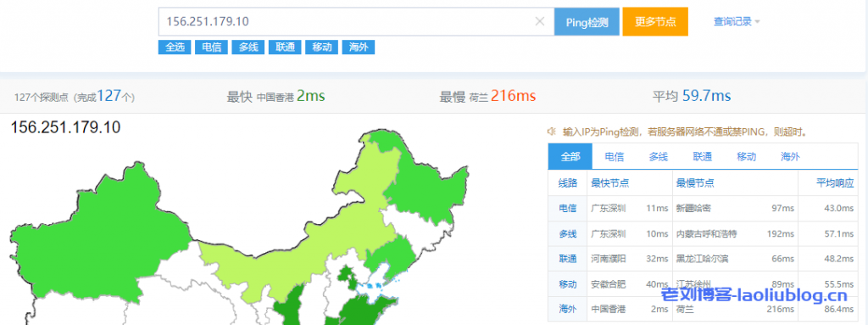Click the 平均响应 column header
The width and height of the screenshot is (868, 325).
(x=835, y=182)
